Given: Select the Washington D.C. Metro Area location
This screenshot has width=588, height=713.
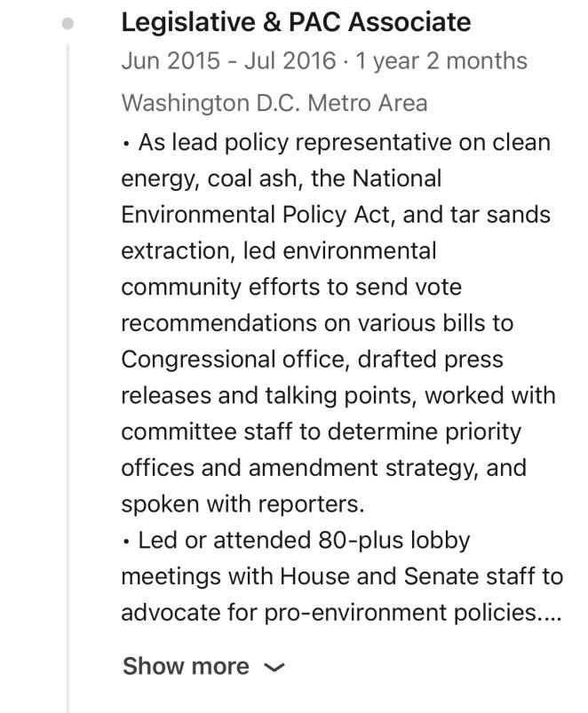Looking at the screenshot, I should click(274, 103).
